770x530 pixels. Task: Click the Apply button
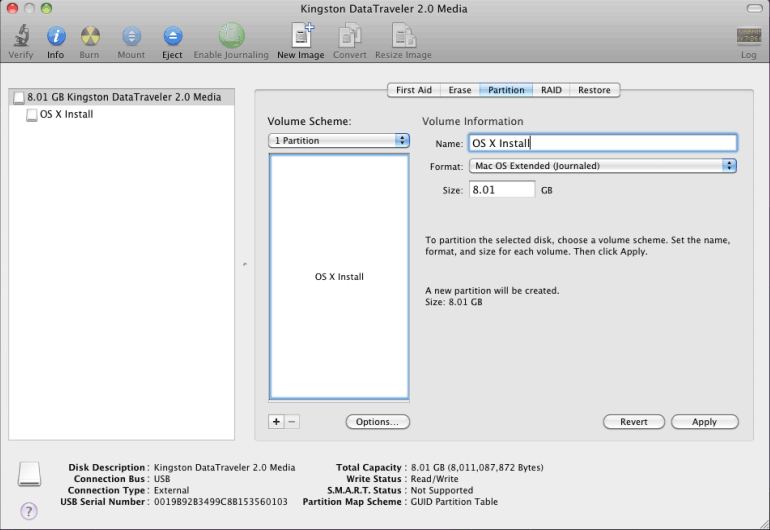coord(705,421)
